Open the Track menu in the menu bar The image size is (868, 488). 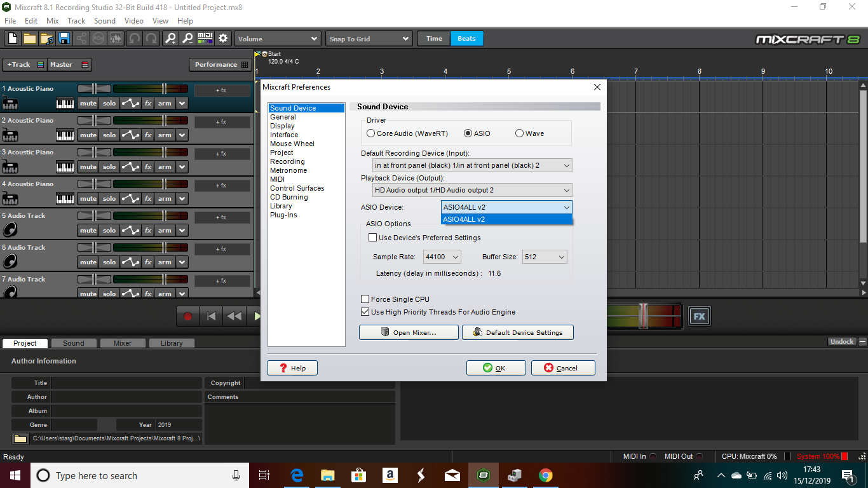click(x=76, y=21)
